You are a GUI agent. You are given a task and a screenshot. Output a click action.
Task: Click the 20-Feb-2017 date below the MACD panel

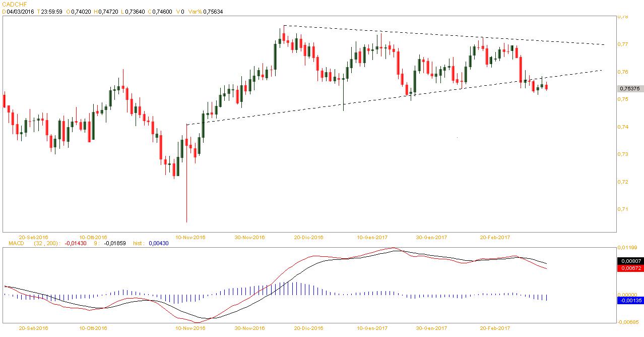495,328
